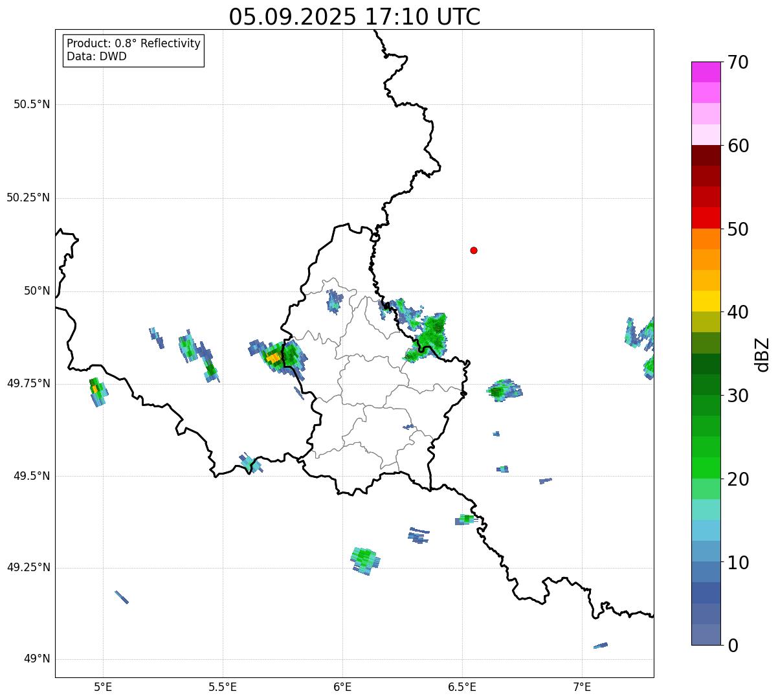Select the small radar echo near 5°E, 49.75°N

(97, 390)
